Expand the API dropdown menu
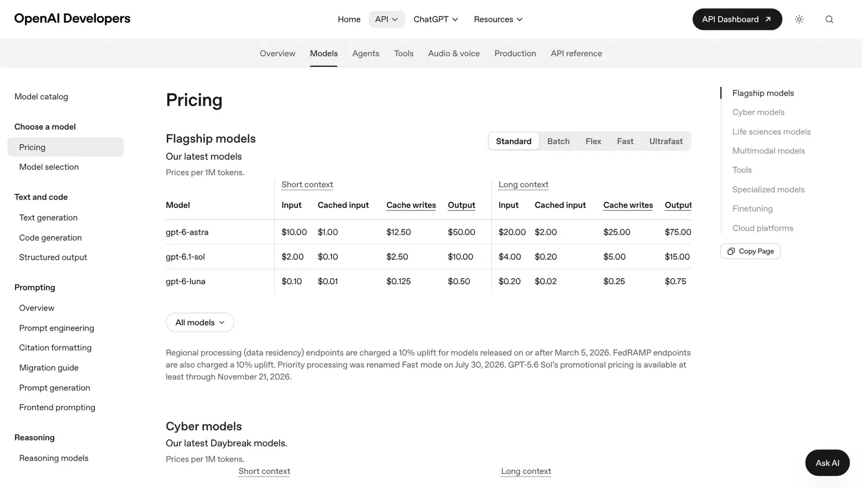 coord(387,20)
